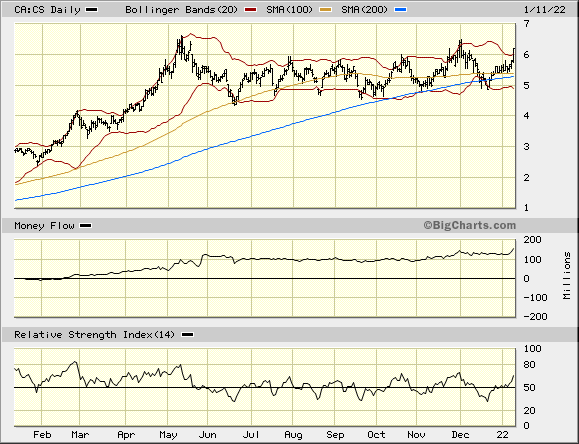
Task: Click the Money Flow panel heading
Action: 44,225
